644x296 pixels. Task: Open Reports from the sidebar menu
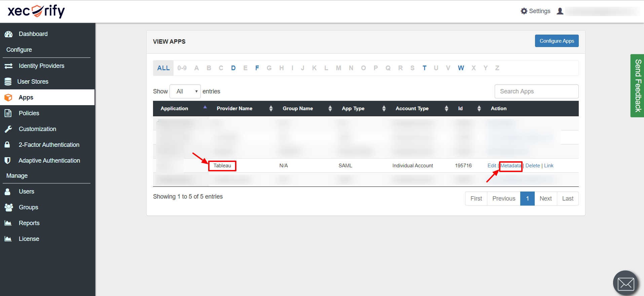tap(29, 223)
